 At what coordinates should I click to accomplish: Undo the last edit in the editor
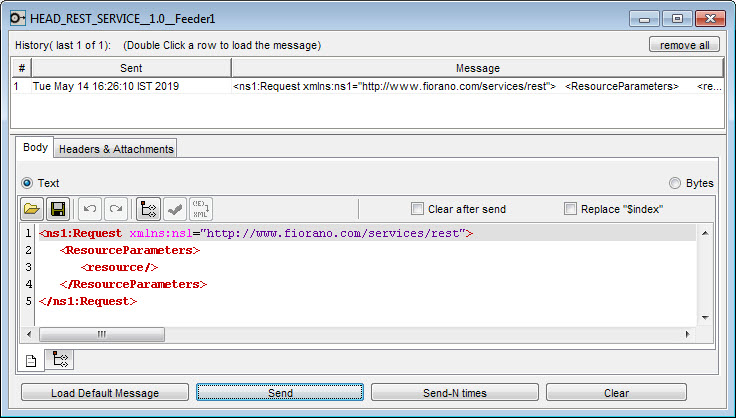click(x=90, y=209)
